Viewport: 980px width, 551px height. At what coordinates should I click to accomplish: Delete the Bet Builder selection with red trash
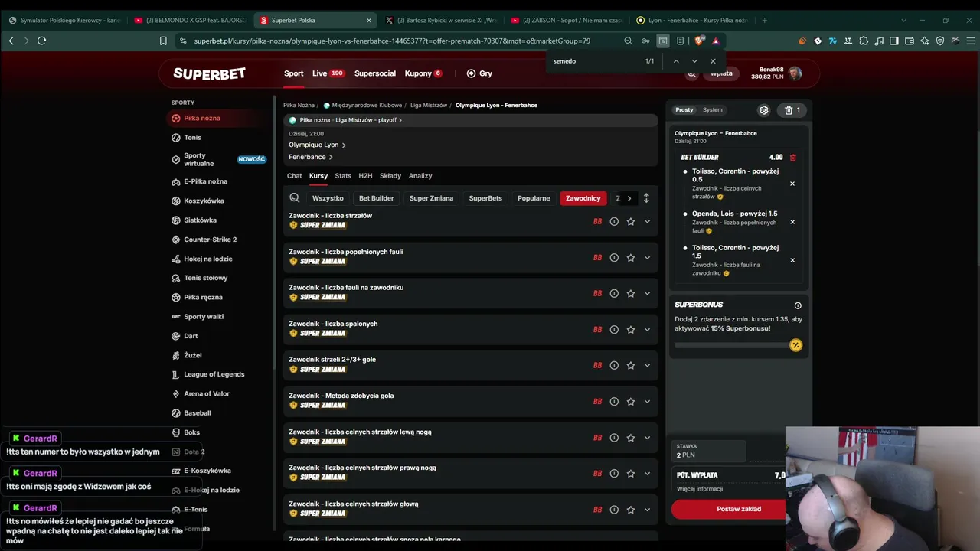(792, 158)
